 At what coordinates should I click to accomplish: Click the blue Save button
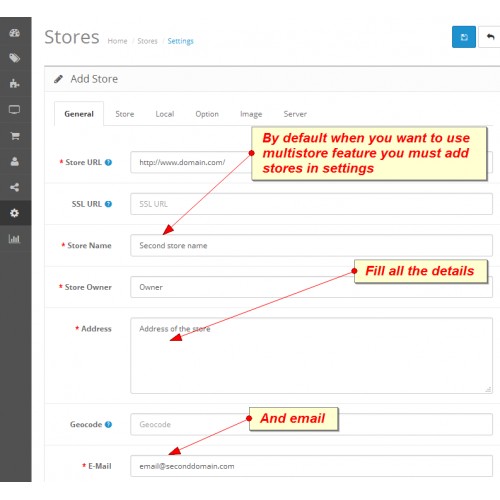tap(464, 37)
